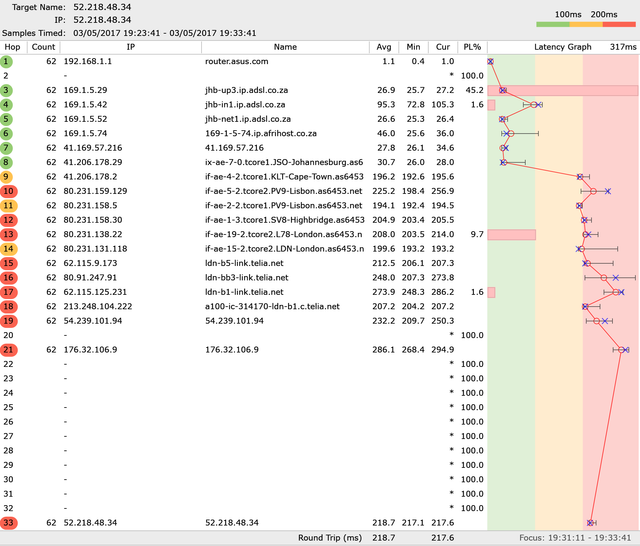Click the Min column header

coord(413,47)
